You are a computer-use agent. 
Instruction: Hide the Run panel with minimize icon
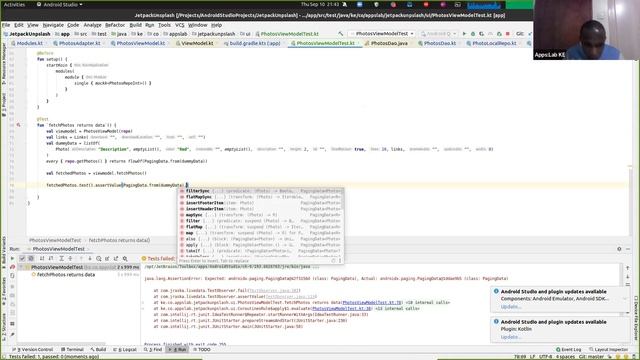pos(628,249)
